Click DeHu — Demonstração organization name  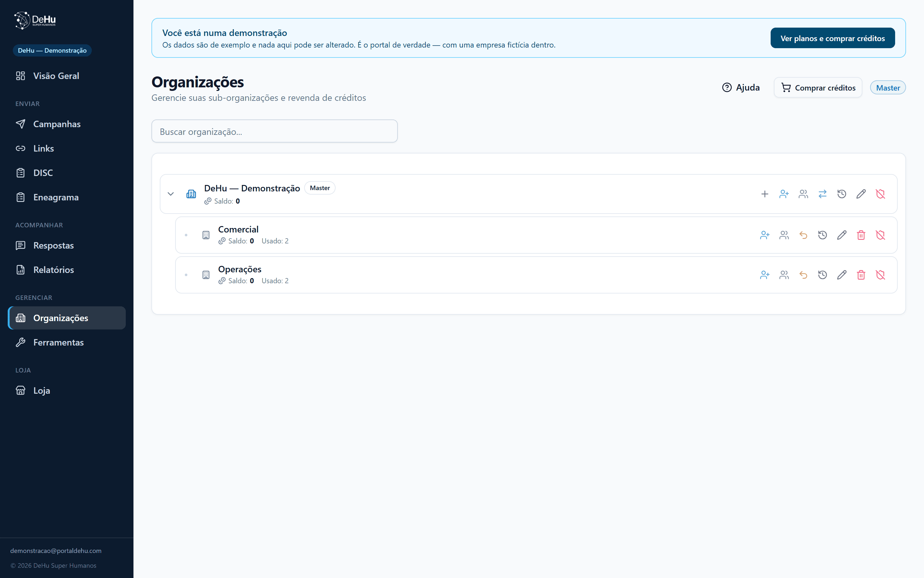tap(252, 188)
